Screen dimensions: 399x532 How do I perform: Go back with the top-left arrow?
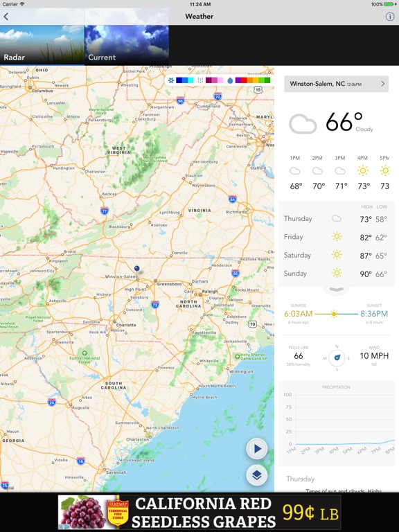pyautogui.click(x=6, y=17)
